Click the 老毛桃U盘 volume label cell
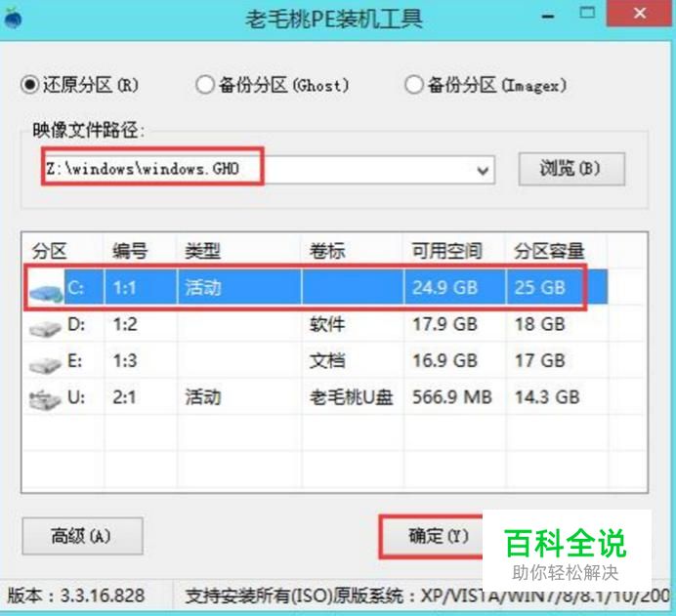Image resolution: width=676 pixels, height=616 pixels. 351,397
